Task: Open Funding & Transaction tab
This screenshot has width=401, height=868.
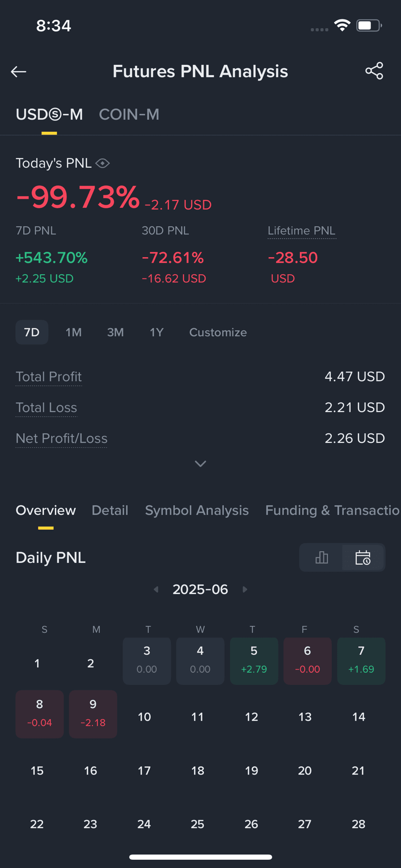Action: click(x=333, y=510)
